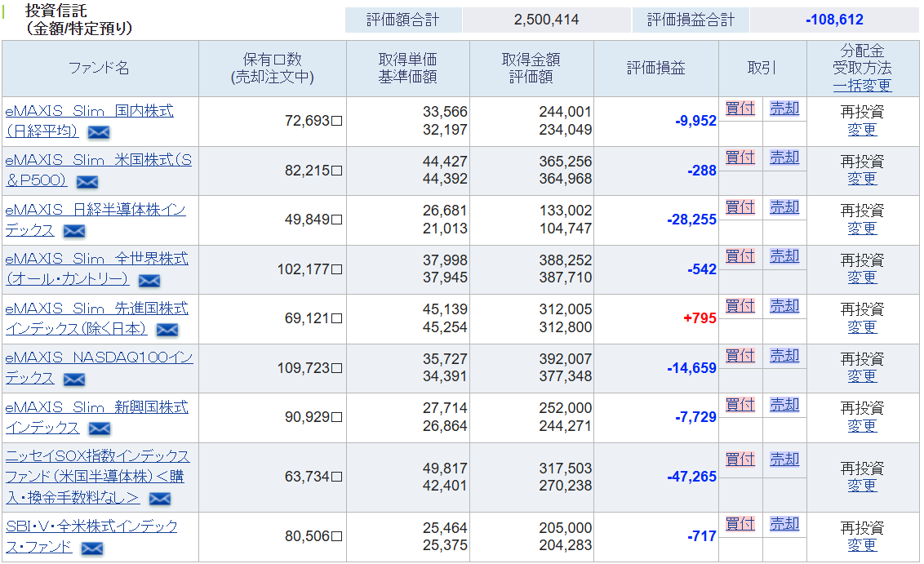Click 売却 for SBI・V・全米株式 row
Viewport: 924px width, 564px height.
pos(784,523)
